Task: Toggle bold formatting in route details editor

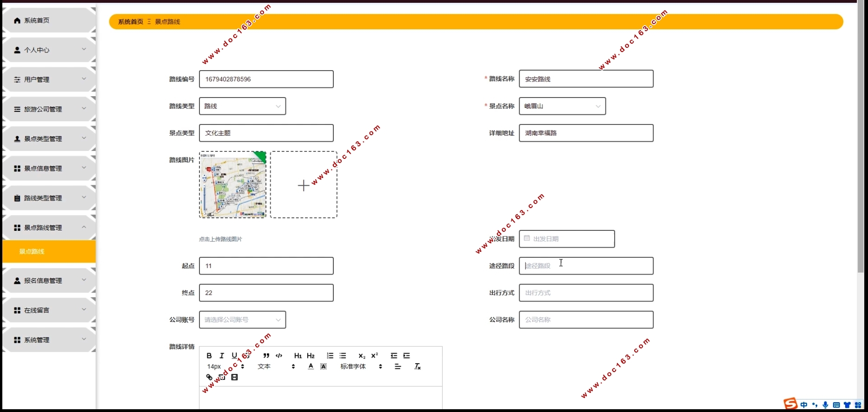Action: [209, 356]
